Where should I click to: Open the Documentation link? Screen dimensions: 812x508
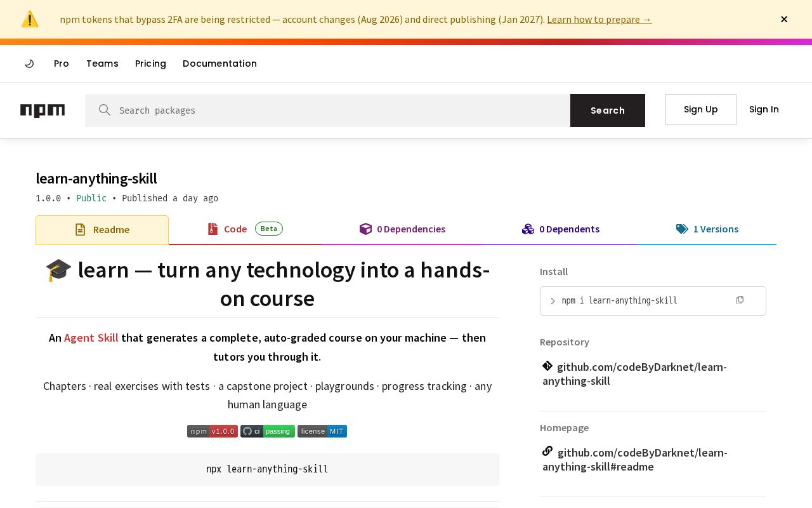(x=219, y=63)
